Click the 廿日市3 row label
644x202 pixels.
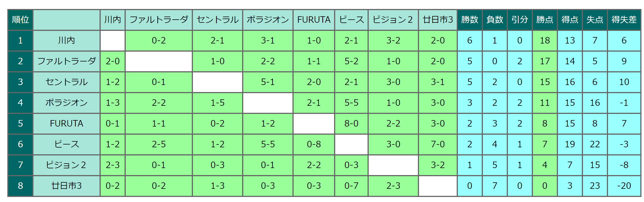pos(67,186)
